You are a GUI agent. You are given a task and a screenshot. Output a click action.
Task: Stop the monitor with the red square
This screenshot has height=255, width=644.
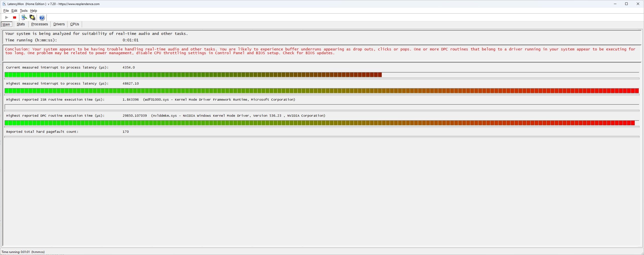pos(15,17)
